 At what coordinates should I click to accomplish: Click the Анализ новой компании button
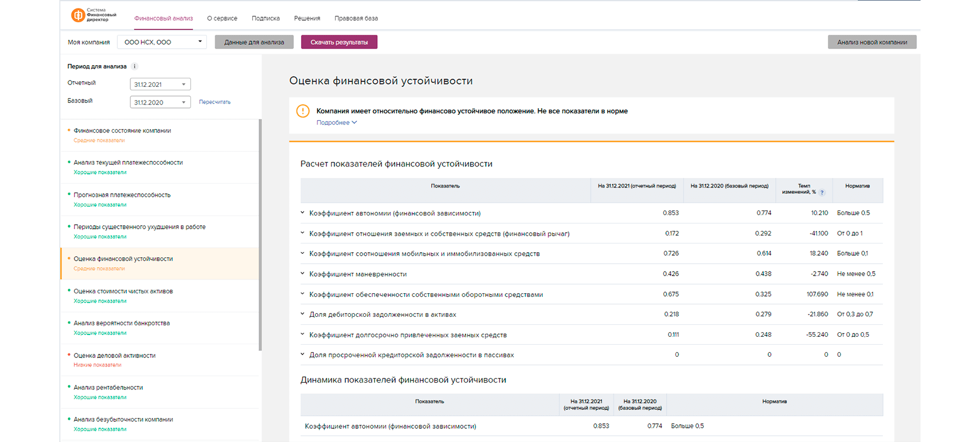(x=871, y=42)
